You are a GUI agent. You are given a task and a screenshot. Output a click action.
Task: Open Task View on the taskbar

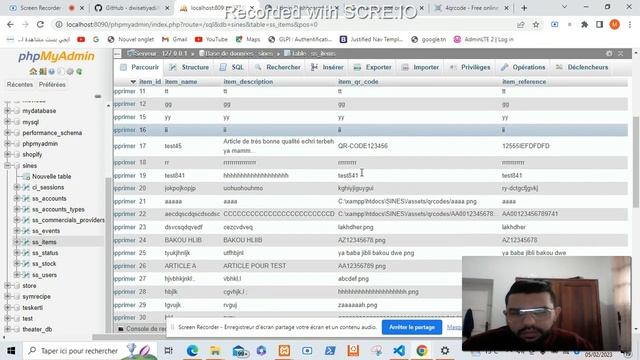coord(168,351)
